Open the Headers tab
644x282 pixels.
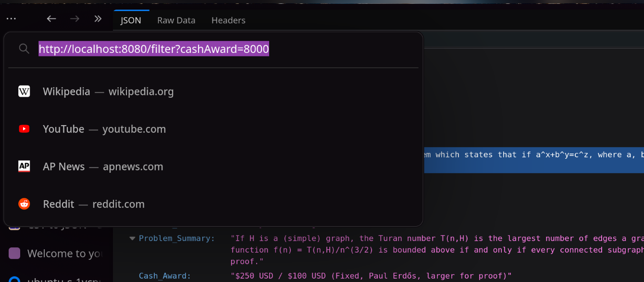tap(228, 20)
